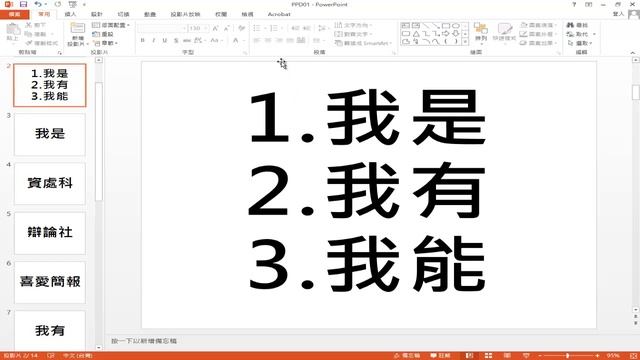Collapse the ribbon with chevron arrow
The width and height of the screenshot is (640, 360).
[633, 53]
